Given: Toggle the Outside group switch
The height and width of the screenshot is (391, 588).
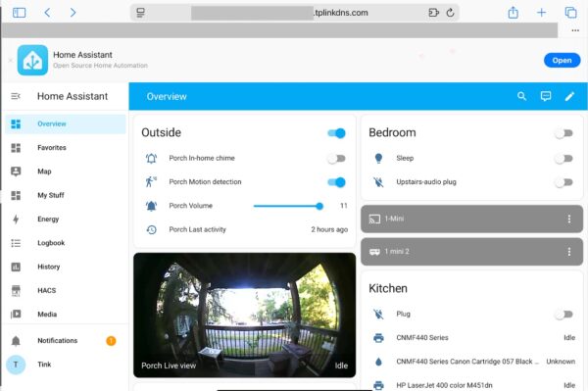Looking at the screenshot, I should point(336,133).
